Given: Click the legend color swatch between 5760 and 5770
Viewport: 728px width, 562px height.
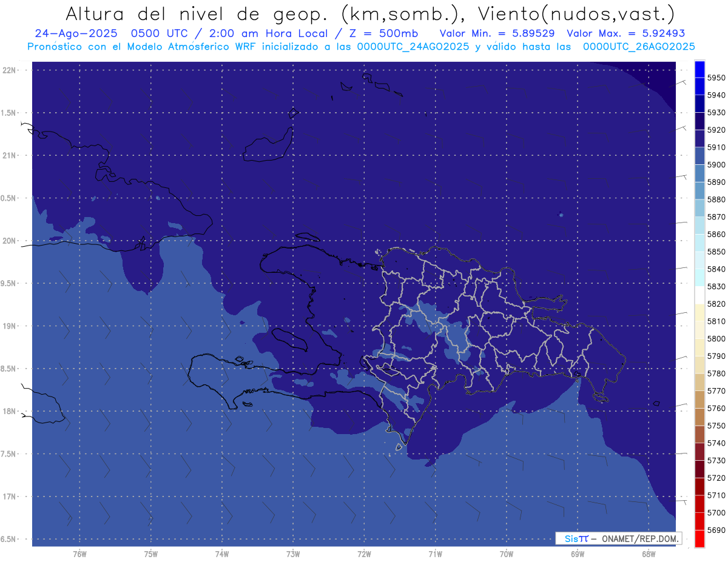Looking at the screenshot, I should click(x=699, y=400).
